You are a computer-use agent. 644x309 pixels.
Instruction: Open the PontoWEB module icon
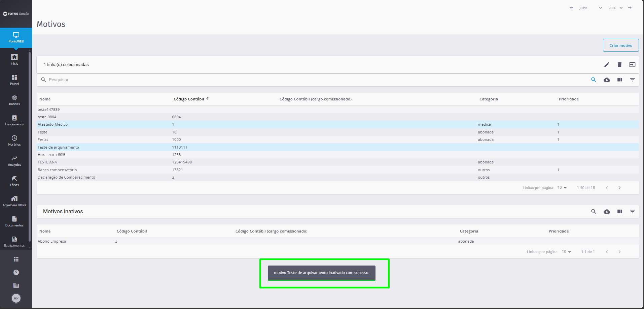point(16,37)
